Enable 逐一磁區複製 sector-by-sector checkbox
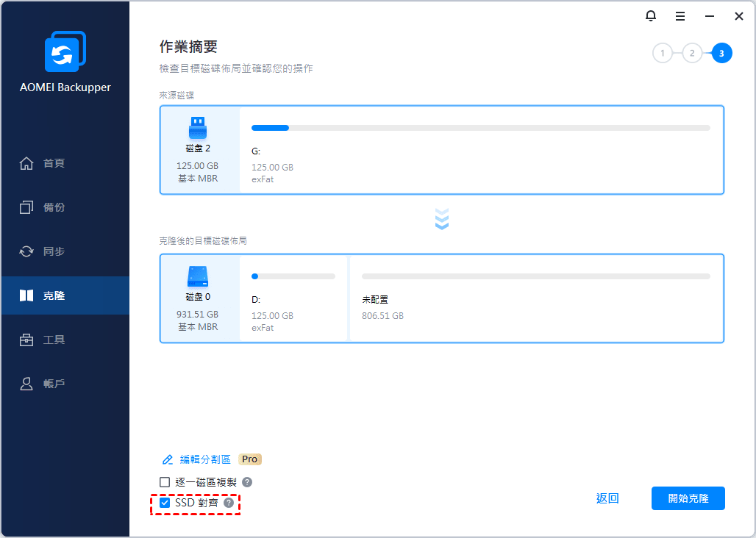Image resolution: width=756 pixels, height=538 pixels. (x=165, y=482)
